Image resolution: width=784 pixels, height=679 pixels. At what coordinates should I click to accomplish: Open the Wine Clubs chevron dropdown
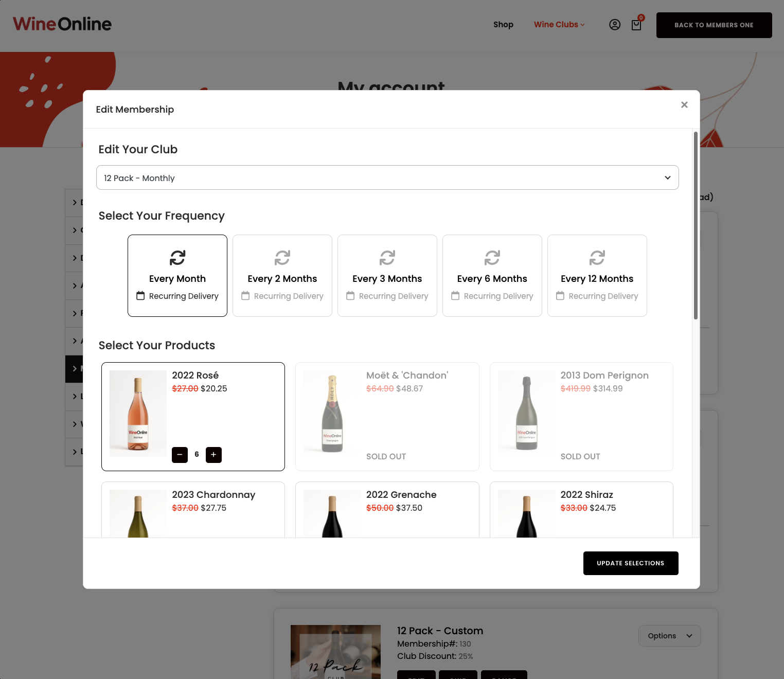(582, 25)
